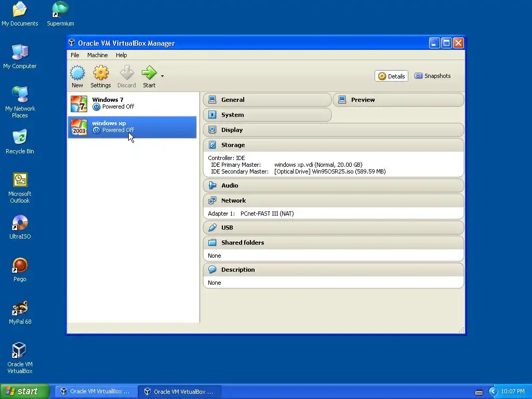532x399 pixels.
Task: Collapse the Description section header
Action: pos(334,270)
